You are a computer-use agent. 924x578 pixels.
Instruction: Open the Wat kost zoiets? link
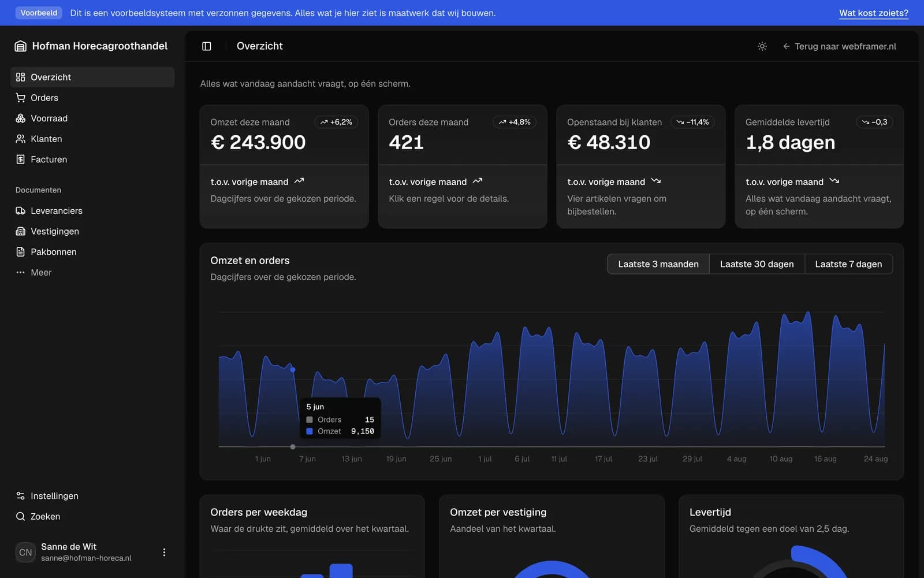coord(874,13)
